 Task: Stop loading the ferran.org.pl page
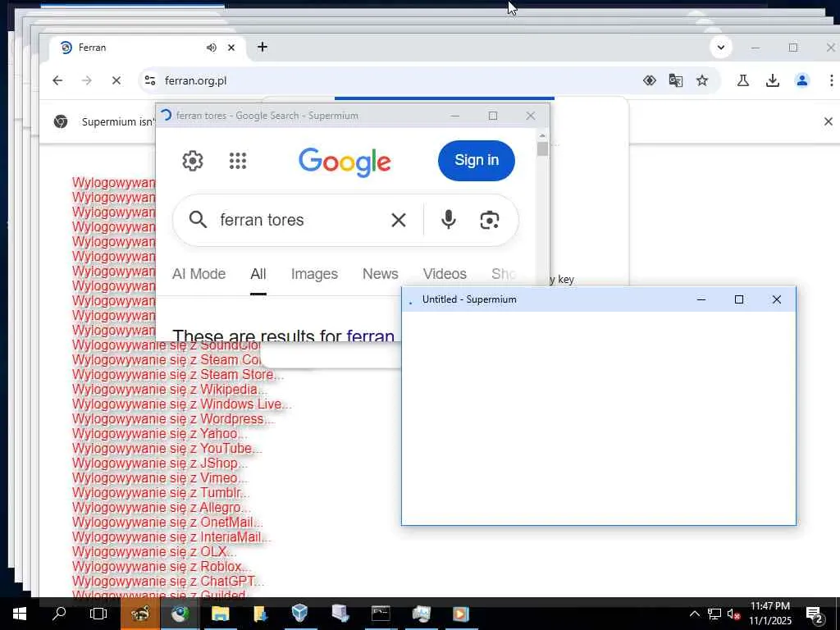[x=116, y=81]
